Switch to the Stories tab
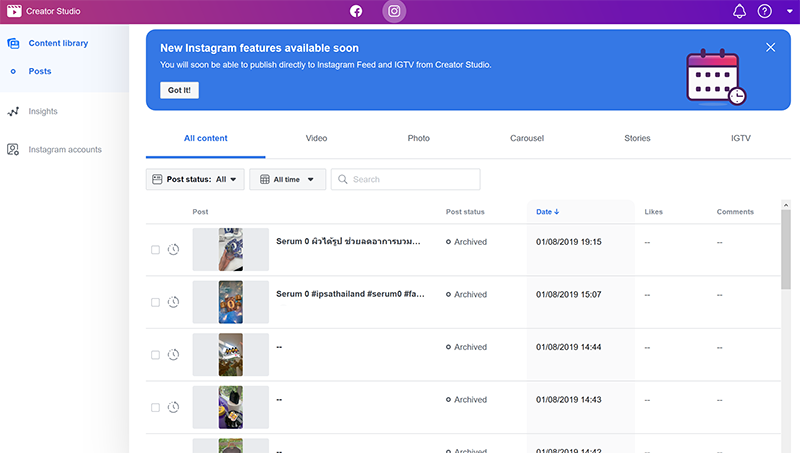Screen dimensions: 800x453 pos(637,138)
